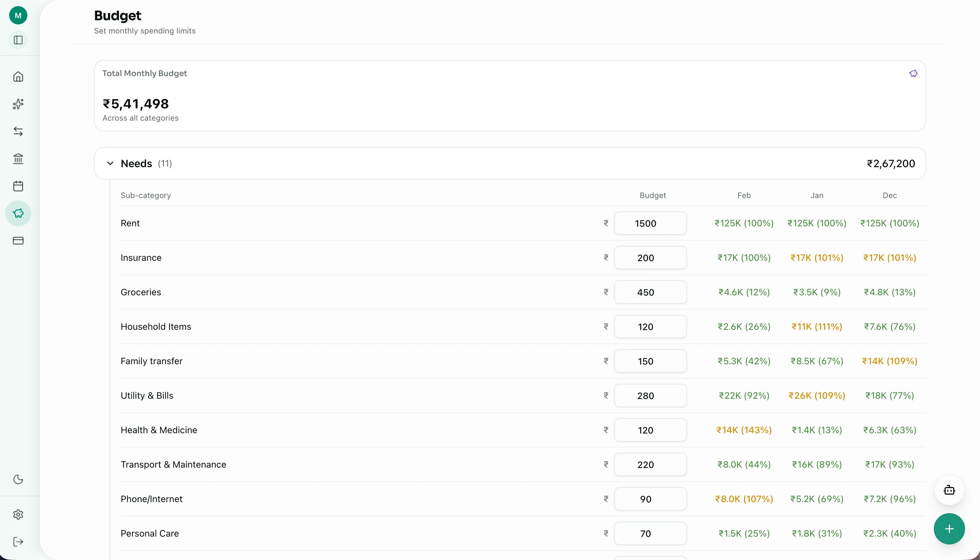Click the M user avatar
Viewport: 980px width, 560px height.
pos(18,15)
